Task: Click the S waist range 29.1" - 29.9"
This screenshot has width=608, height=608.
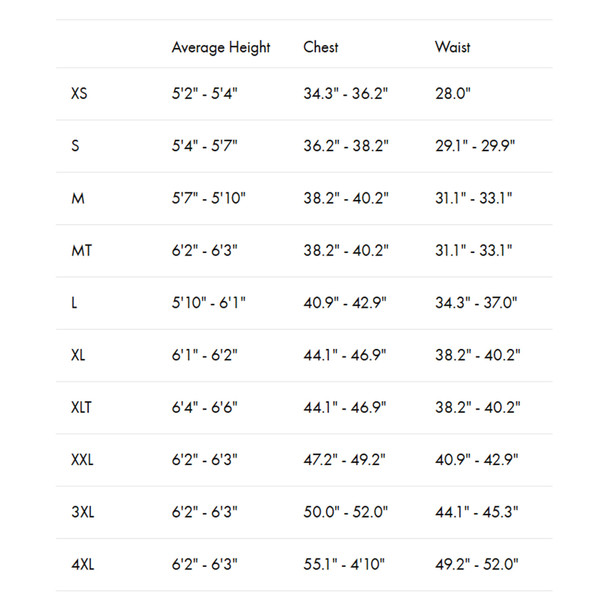Action: coord(475,146)
